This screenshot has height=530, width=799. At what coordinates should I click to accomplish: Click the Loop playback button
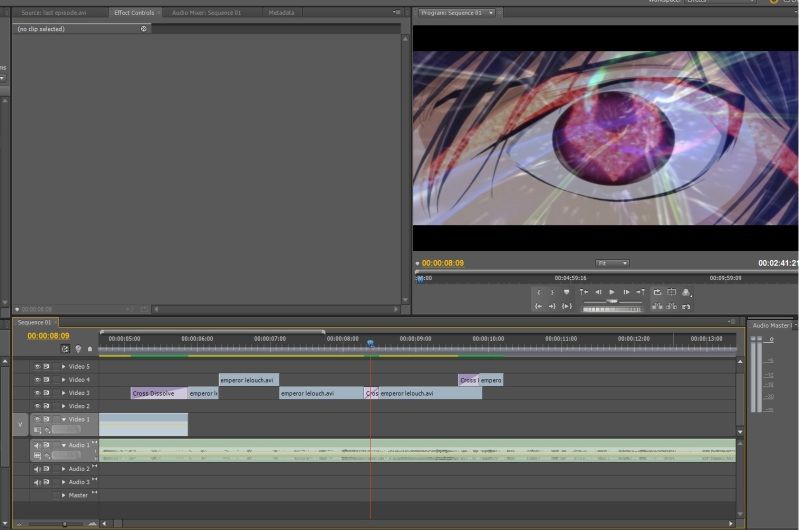pos(657,292)
